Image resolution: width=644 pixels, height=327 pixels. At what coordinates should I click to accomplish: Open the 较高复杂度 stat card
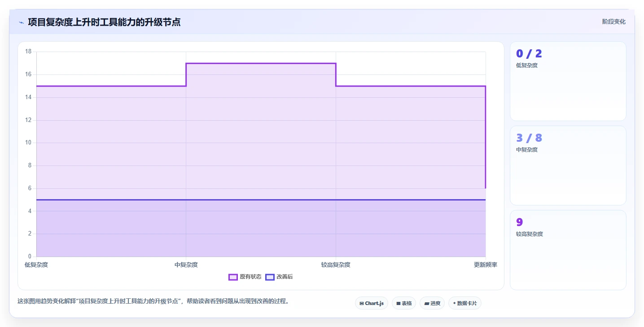tap(568, 250)
